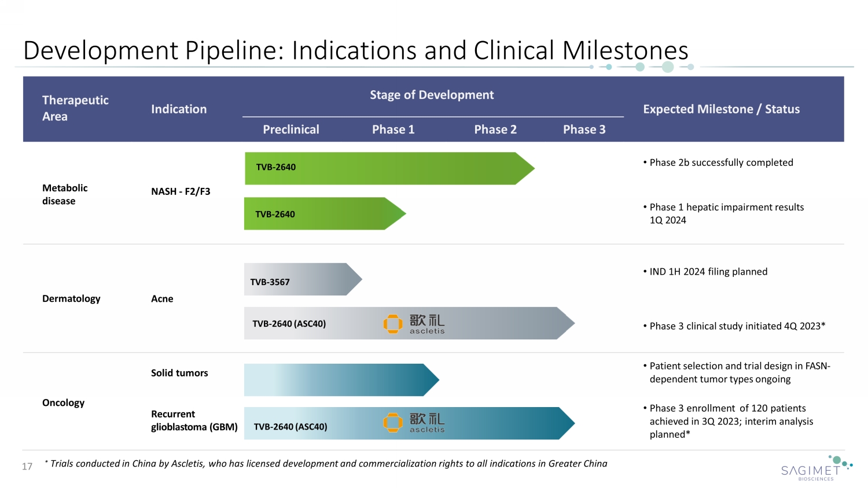Select the Oncology therapeutic area label
The image size is (868, 488).
(63, 402)
